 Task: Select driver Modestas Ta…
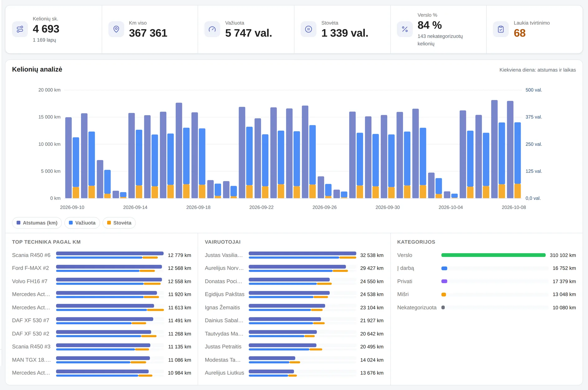coord(294,360)
